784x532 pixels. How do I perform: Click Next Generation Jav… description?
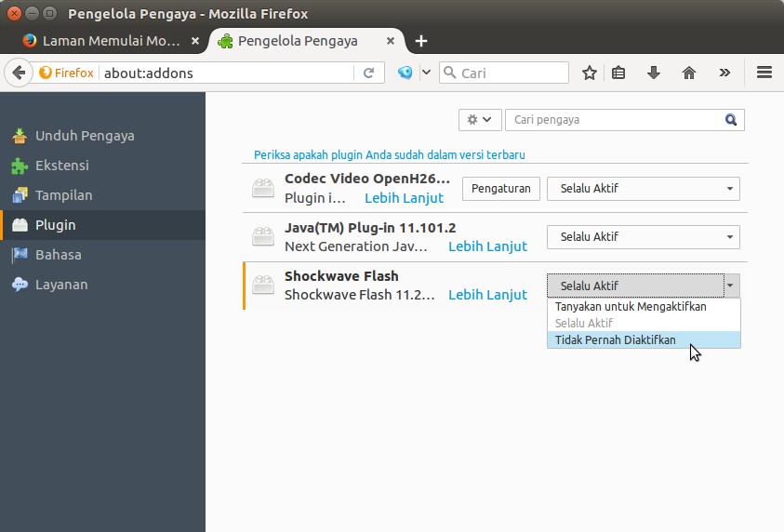pos(356,246)
